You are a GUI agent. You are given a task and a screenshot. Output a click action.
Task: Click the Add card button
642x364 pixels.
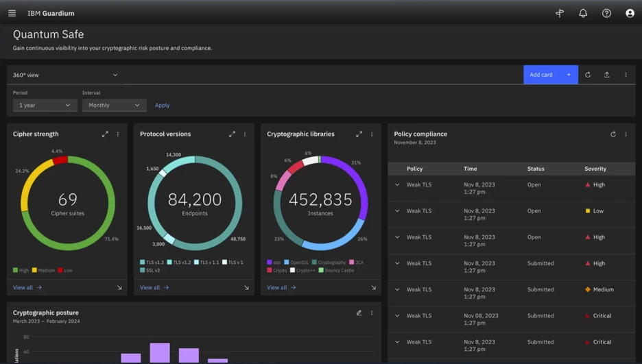tap(551, 75)
